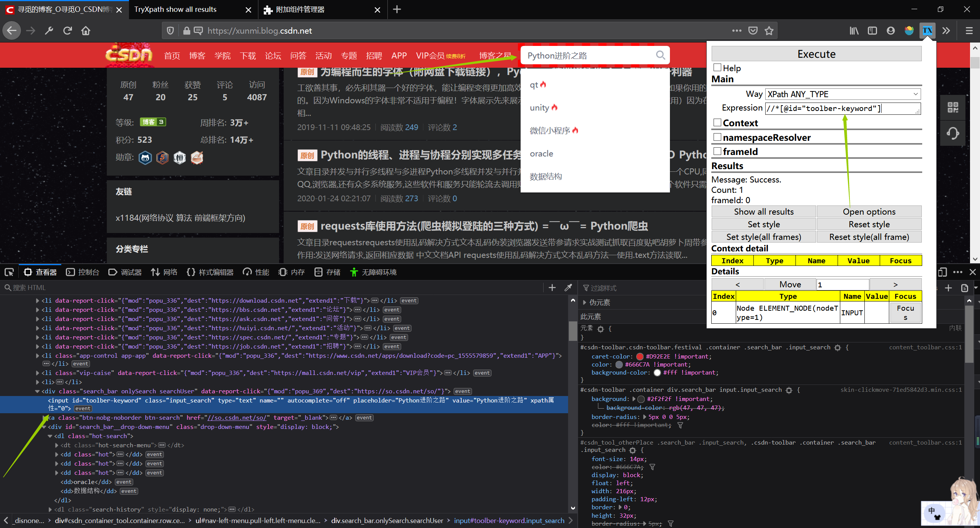
Task: Switch to the 控制台 devtools tab
Action: [83, 272]
